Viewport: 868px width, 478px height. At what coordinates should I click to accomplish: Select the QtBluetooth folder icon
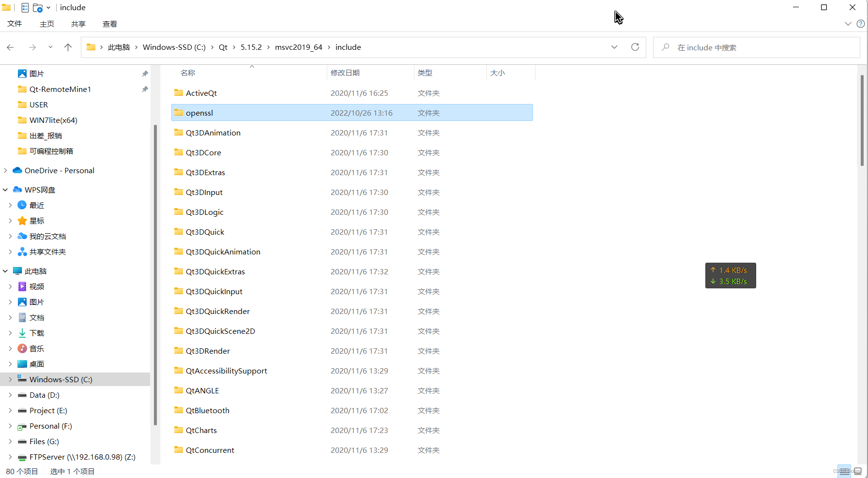pos(179,410)
